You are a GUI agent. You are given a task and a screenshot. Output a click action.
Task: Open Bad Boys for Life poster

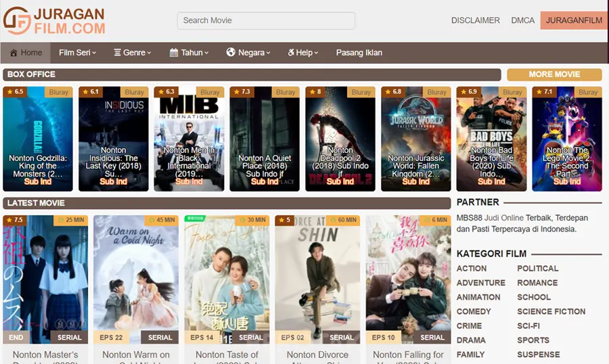pos(491,139)
